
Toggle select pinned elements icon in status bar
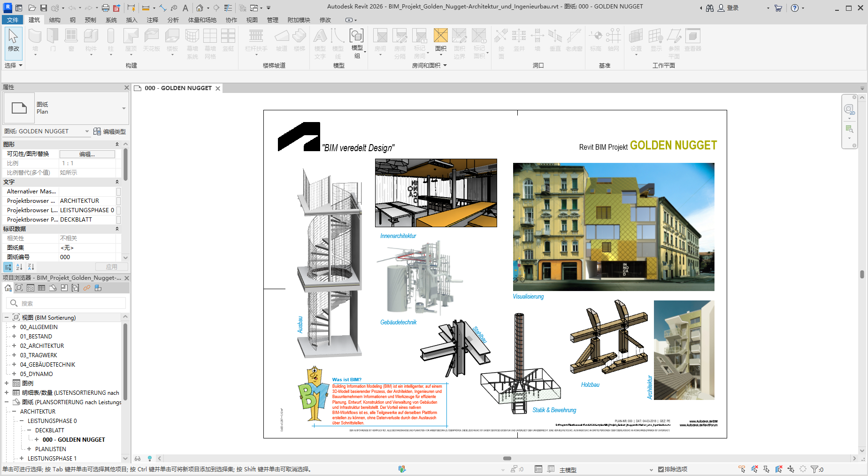pos(767,469)
